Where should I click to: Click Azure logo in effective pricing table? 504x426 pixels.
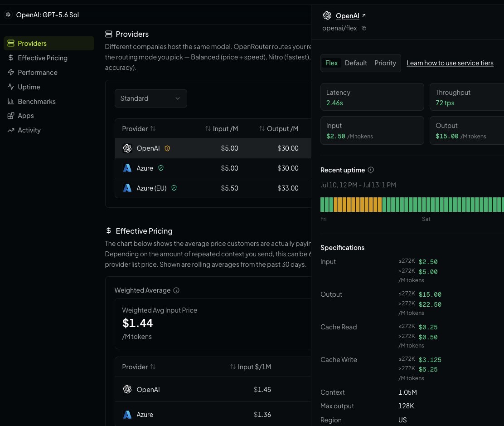tap(127, 414)
